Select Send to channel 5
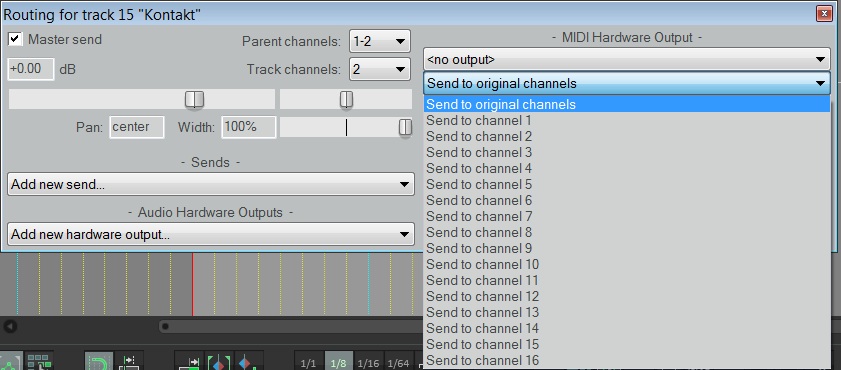This screenshot has height=370, width=841. [626, 184]
